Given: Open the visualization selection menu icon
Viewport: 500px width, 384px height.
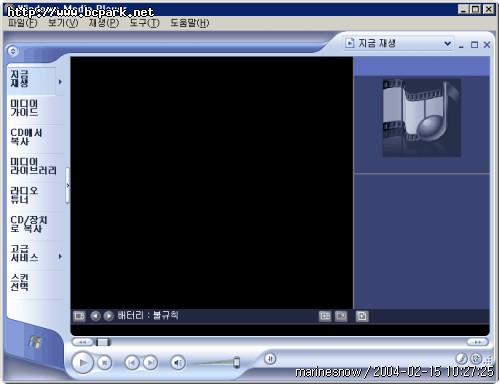Looking at the screenshot, I should (79, 316).
